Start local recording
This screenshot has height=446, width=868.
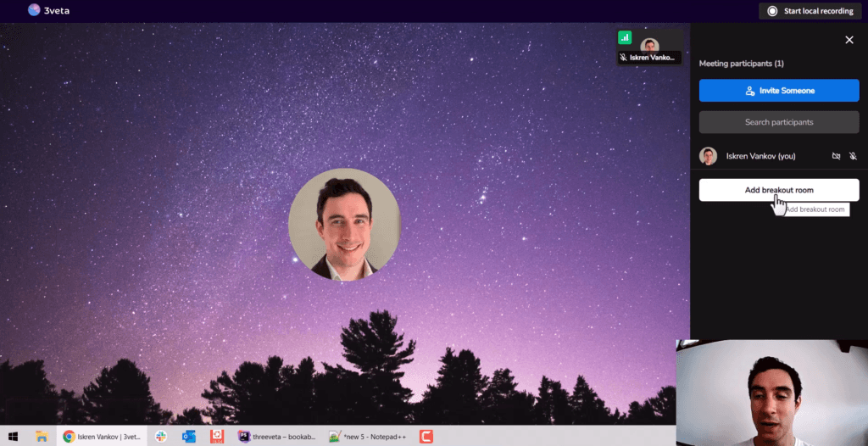coord(810,11)
